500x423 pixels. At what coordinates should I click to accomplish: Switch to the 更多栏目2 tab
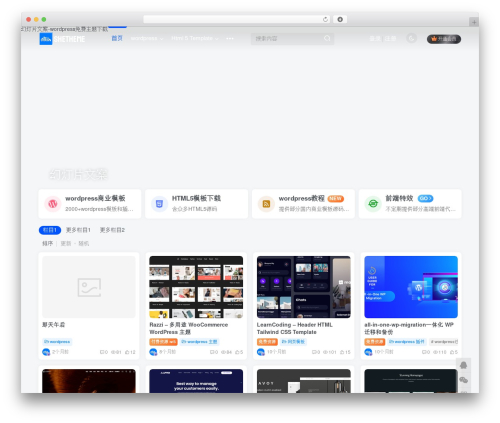point(112,230)
